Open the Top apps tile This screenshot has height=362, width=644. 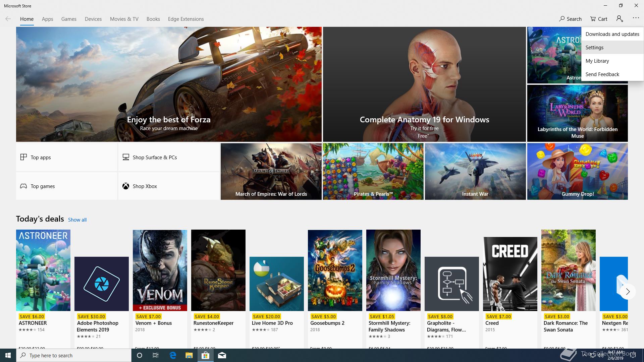tap(66, 157)
